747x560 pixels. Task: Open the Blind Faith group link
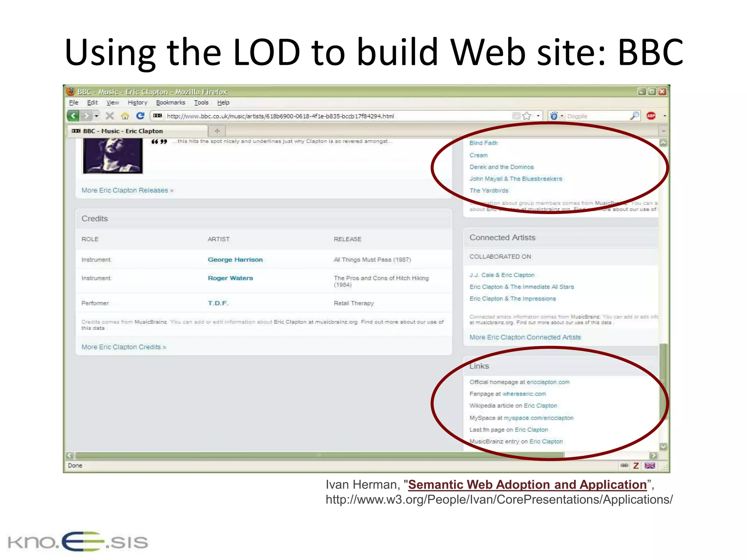483,143
